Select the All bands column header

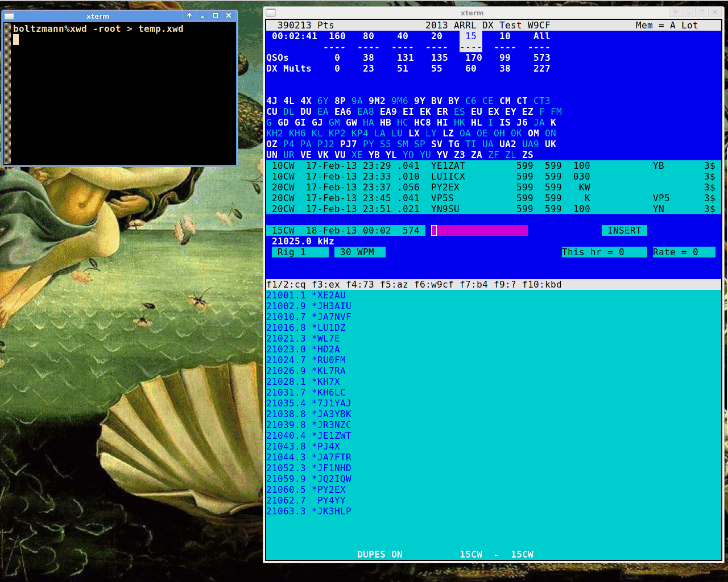(x=542, y=36)
